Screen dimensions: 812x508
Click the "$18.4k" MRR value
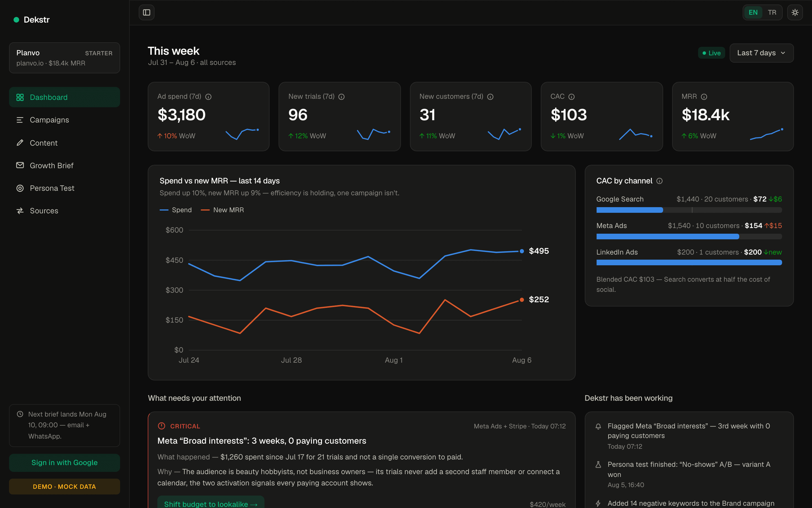(x=706, y=115)
